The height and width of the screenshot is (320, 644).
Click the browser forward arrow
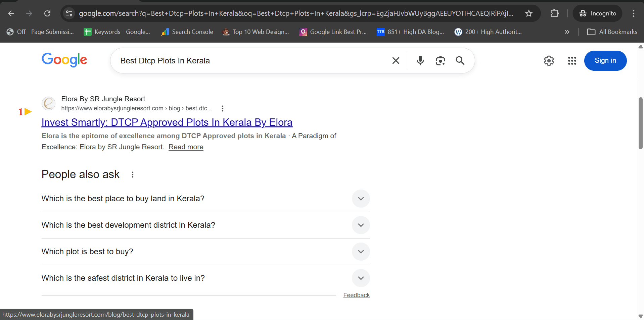[29, 13]
